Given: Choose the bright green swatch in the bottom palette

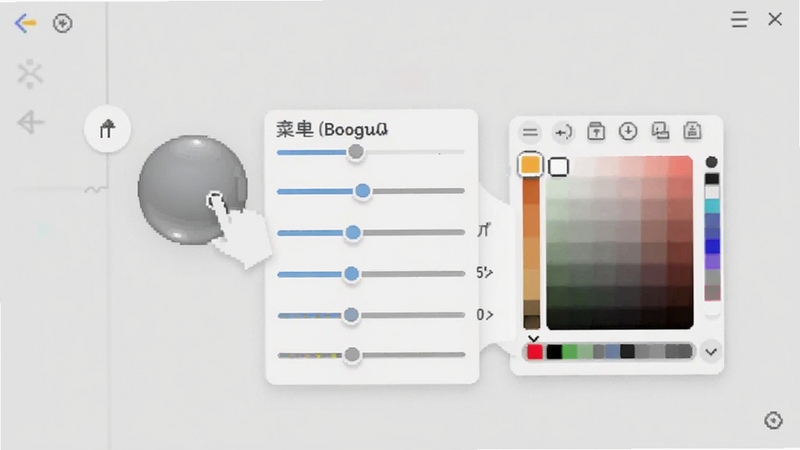Looking at the screenshot, I should click(x=570, y=352).
